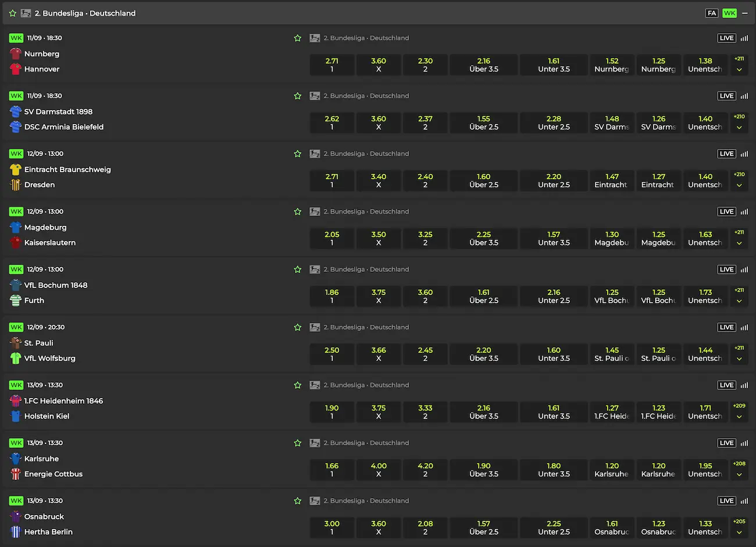Favorite the Karlsruhe vs Energie Cottbus match
The height and width of the screenshot is (547, 756).
pyautogui.click(x=298, y=443)
